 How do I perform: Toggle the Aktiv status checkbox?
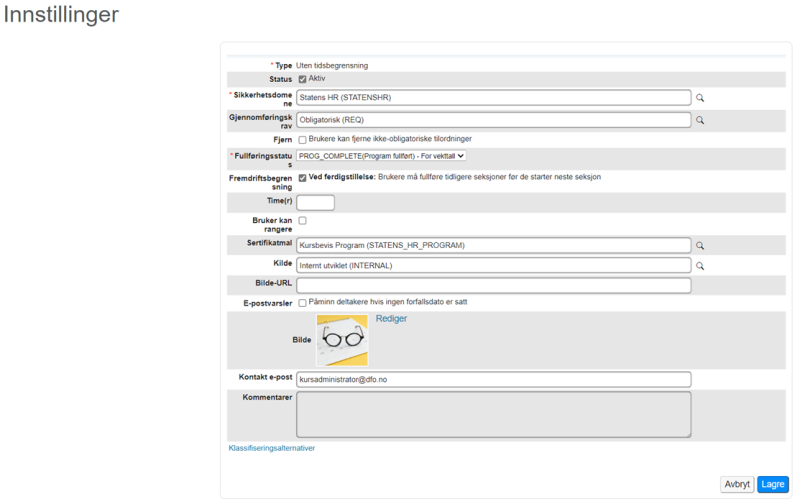(x=303, y=79)
